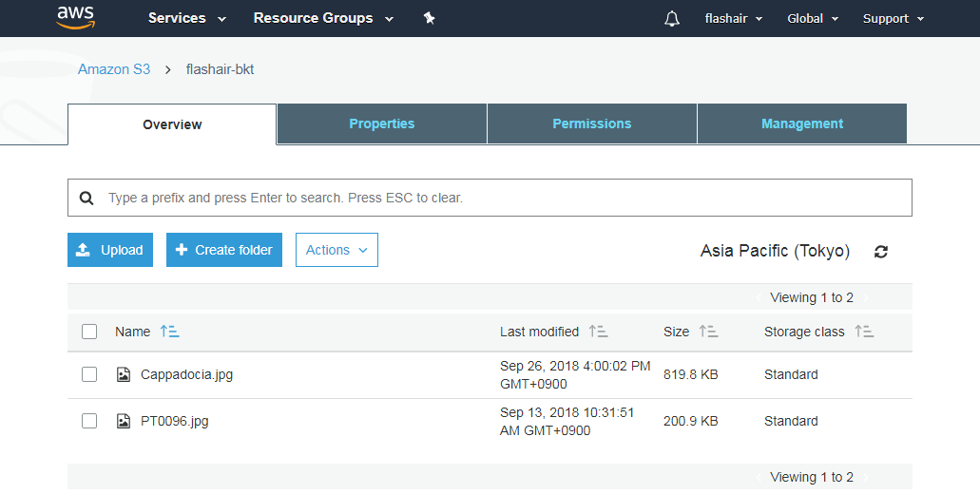Image resolution: width=980 pixels, height=494 pixels.
Task: Open the Actions dropdown
Action: tap(336, 250)
